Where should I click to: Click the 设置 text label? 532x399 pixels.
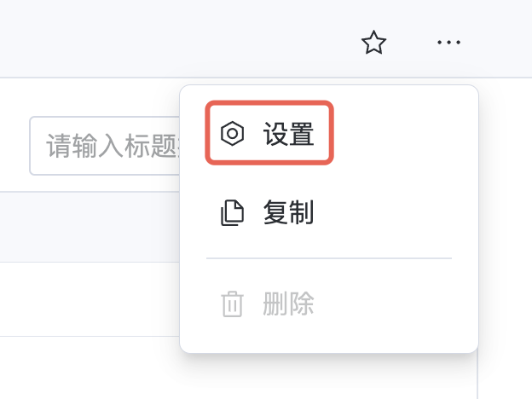288,134
